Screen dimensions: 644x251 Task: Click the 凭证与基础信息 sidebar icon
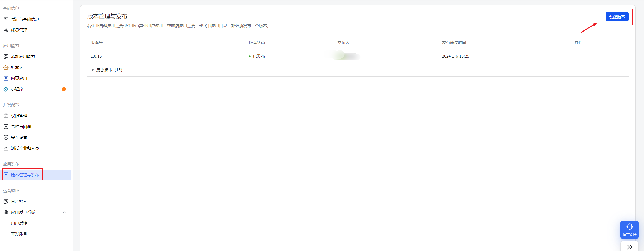(6, 19)
